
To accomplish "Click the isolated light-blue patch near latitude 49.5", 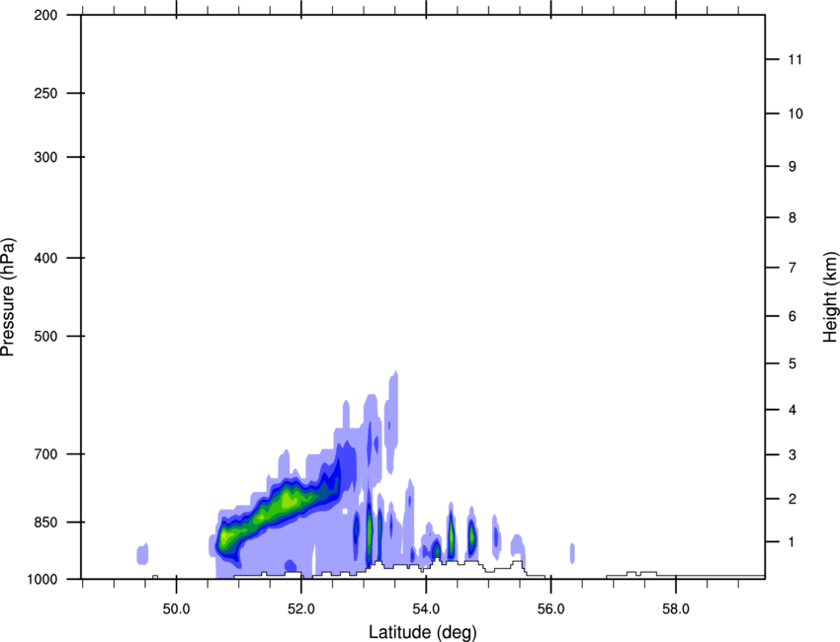I will tap(142, 554).
